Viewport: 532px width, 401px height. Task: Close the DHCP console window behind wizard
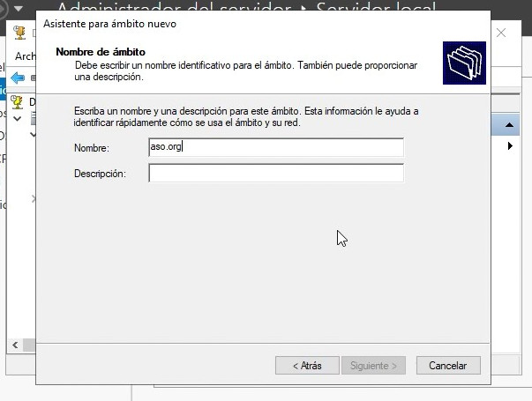coord(501,33)
